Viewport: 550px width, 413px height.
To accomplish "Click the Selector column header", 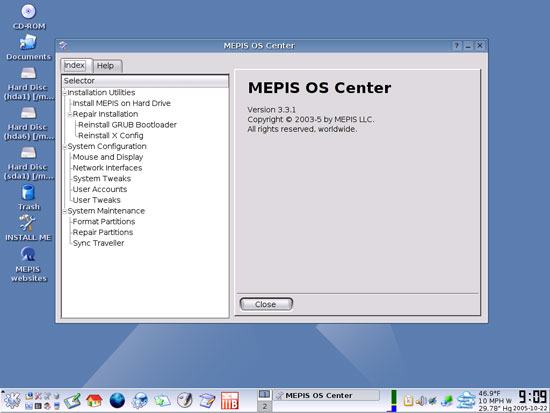I will [x=145, y=81].
